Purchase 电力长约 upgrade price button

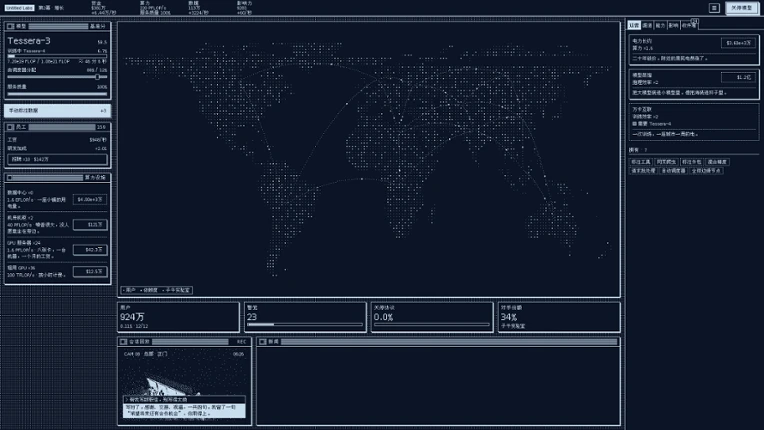coord(739,43)
